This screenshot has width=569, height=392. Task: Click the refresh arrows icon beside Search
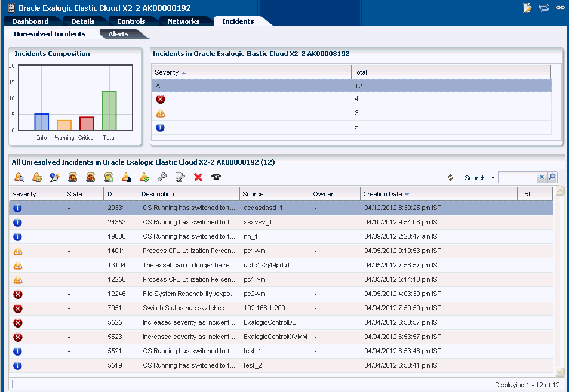coord(451,178)
